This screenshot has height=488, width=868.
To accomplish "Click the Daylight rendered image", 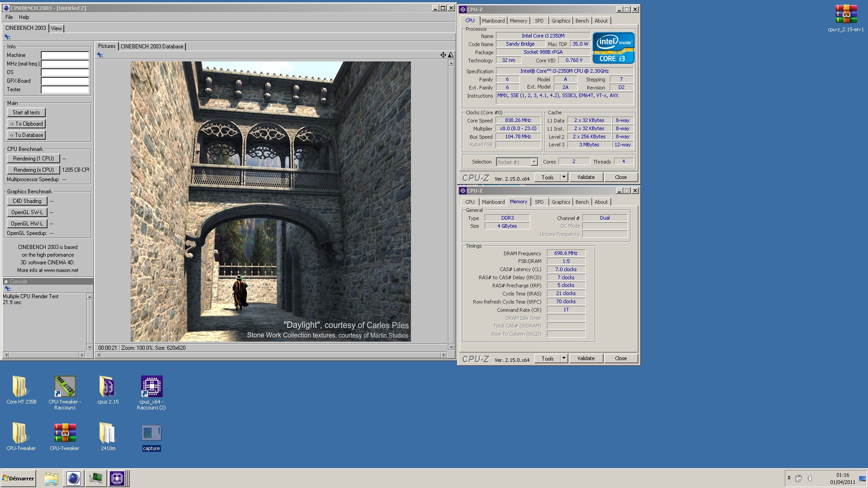I will (x=270, y=202).
